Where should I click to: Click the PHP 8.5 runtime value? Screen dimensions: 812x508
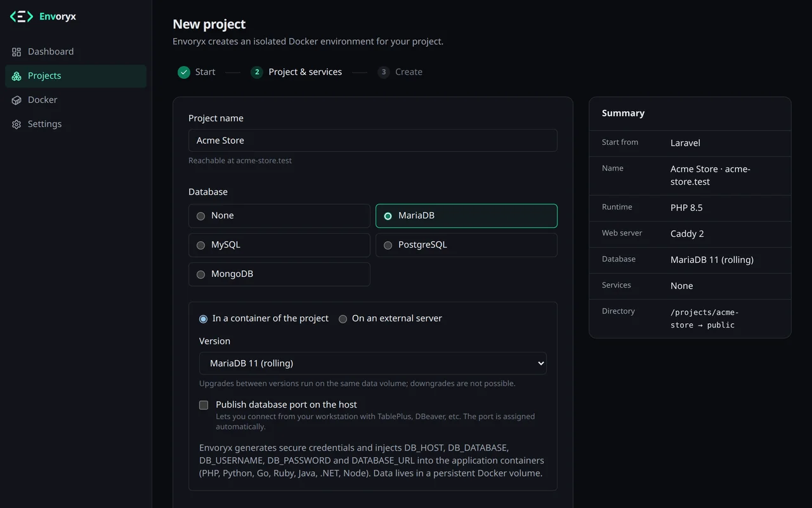click(x=686, y=208)
